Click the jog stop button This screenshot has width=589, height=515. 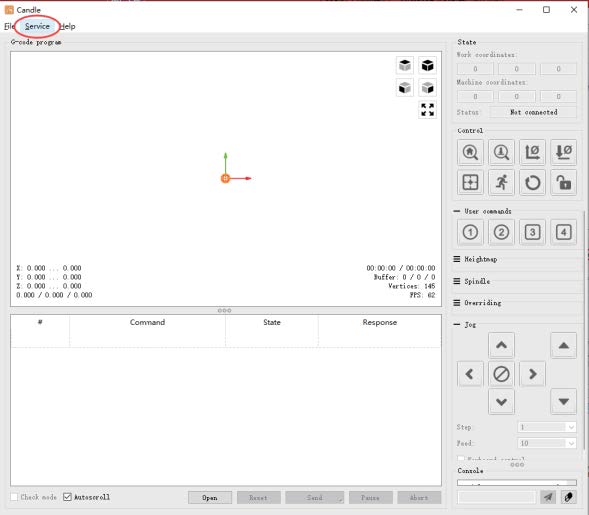(x=501, y=374)
